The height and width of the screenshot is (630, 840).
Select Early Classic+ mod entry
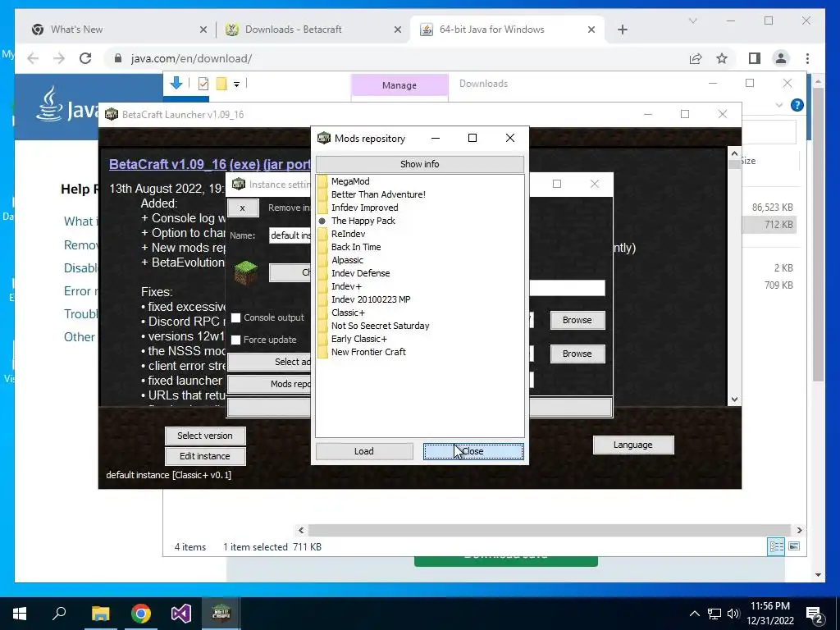tap(358, 339)
